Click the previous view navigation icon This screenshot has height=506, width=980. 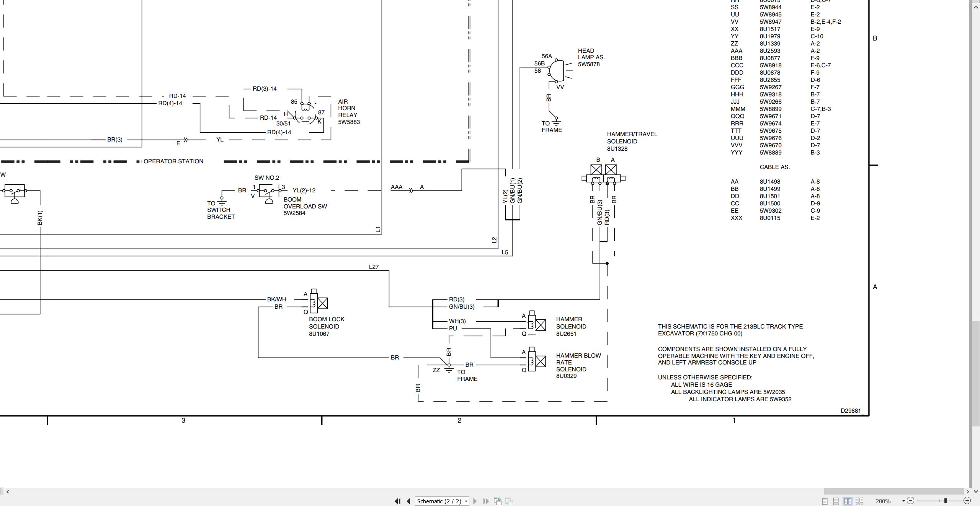(498, 501)
